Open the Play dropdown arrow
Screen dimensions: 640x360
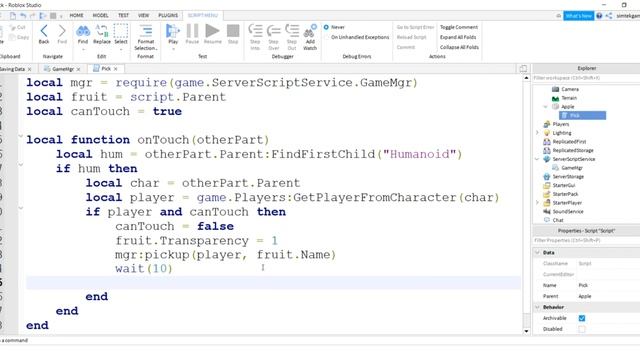point(173,49)
